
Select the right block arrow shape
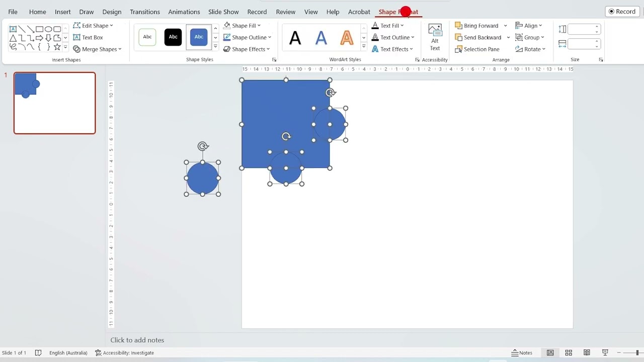(x=40, y=38)
